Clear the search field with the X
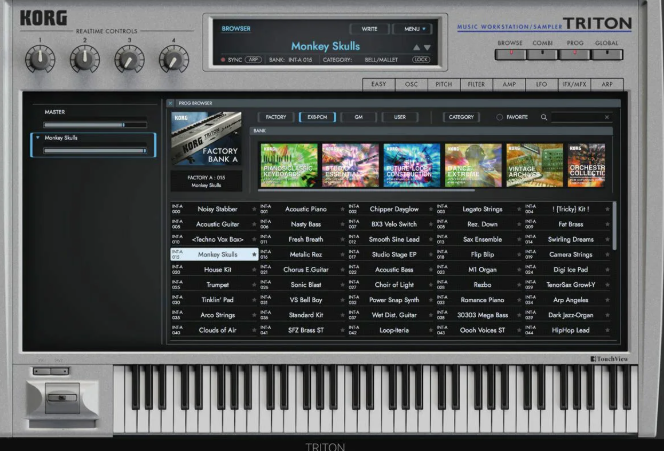The width and height of the screenshot is (664, 451). click(x=607, y=117)
